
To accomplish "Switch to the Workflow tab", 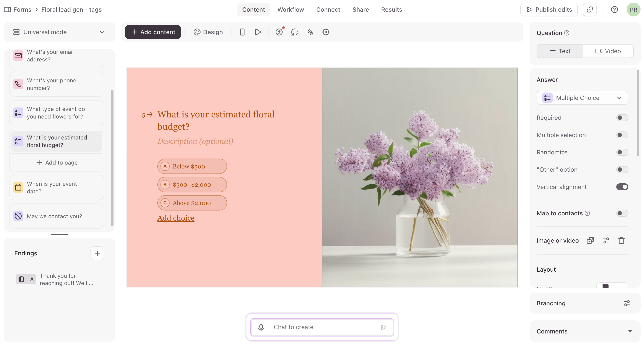I will tap(291, 10).
